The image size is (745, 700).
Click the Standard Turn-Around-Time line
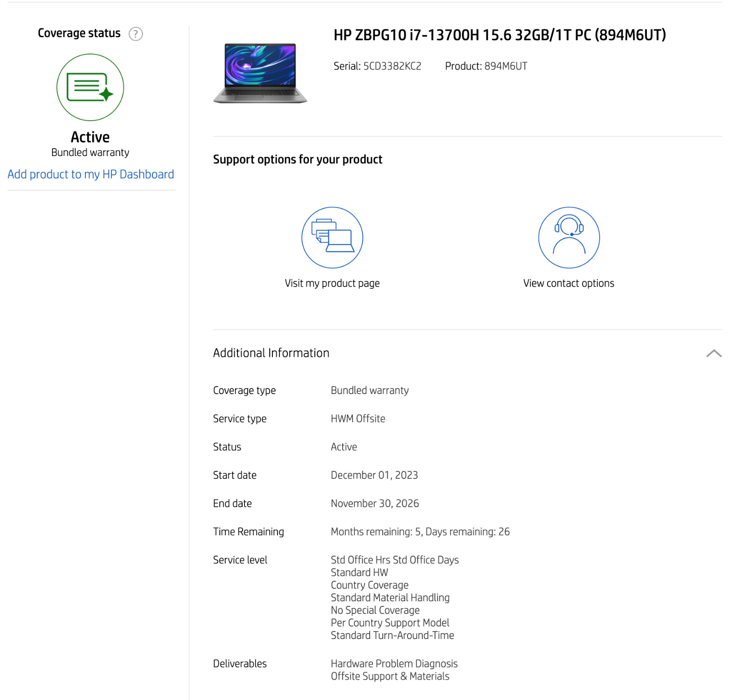point(393,635)
